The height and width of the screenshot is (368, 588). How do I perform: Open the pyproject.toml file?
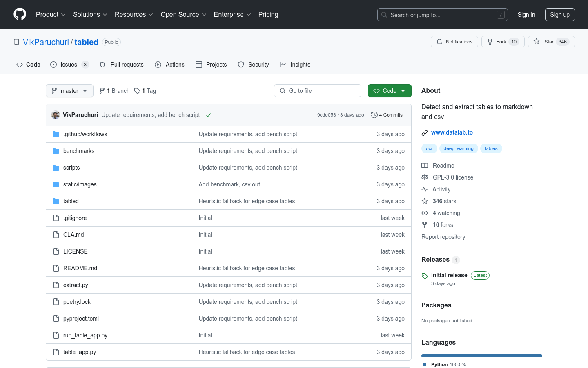81,319
